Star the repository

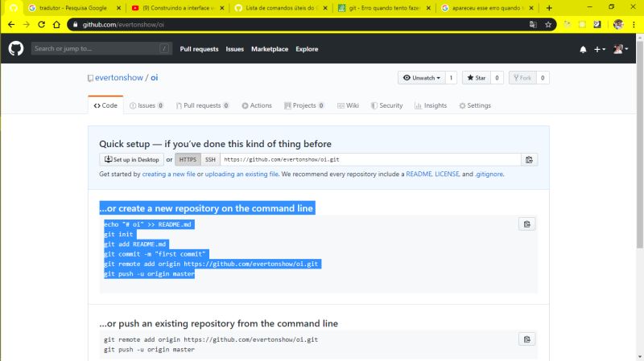476,77
